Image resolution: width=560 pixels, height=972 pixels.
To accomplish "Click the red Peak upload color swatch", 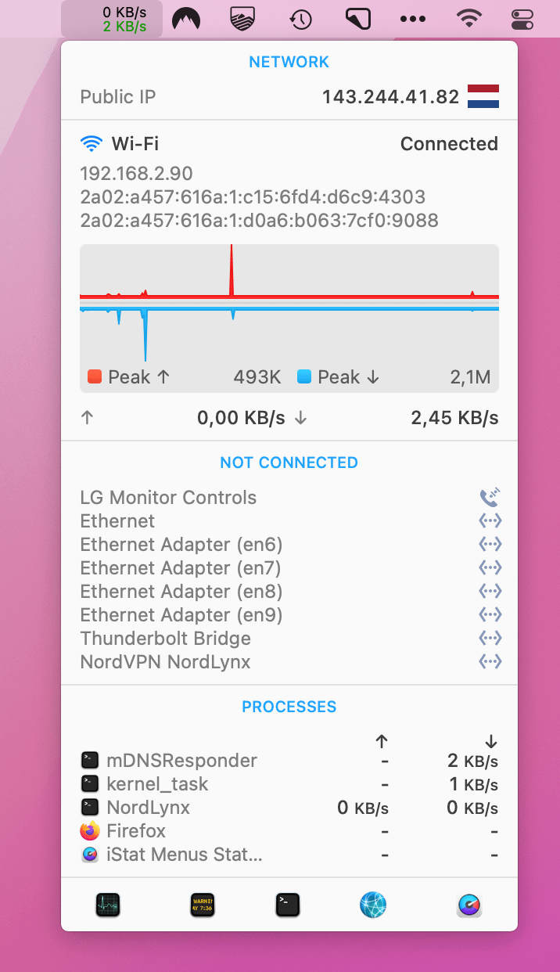I will [x=95, y=377].
